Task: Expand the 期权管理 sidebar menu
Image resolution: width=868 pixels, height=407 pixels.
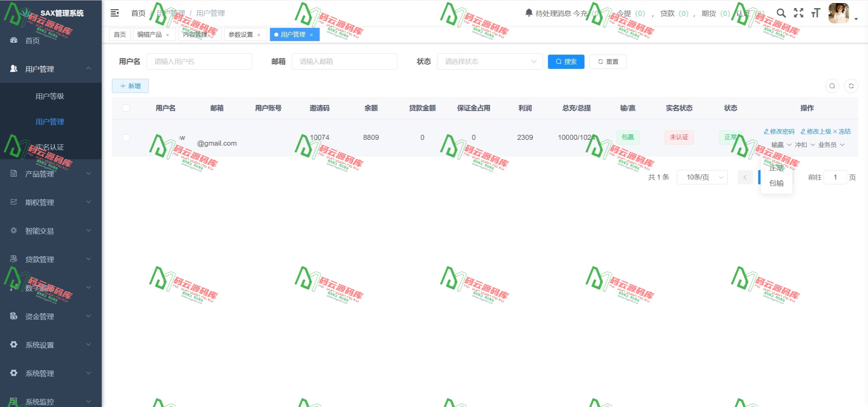Action: pos(88,202)
